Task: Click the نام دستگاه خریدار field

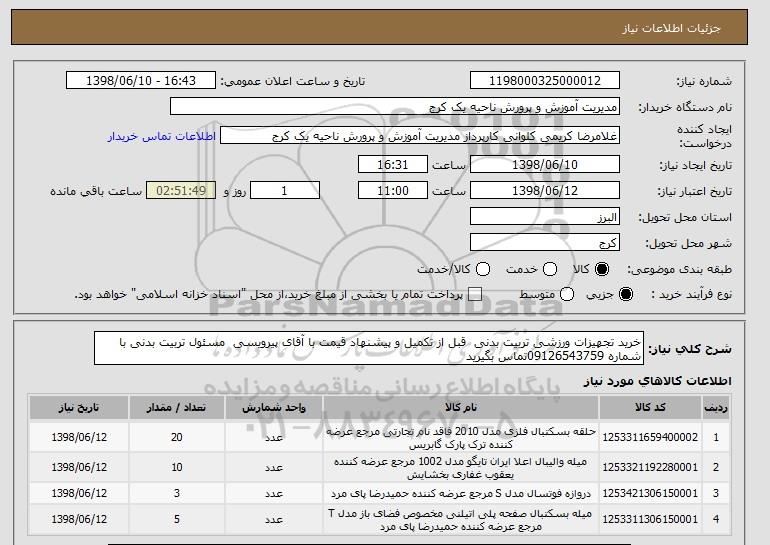Action: click(395, 107)
